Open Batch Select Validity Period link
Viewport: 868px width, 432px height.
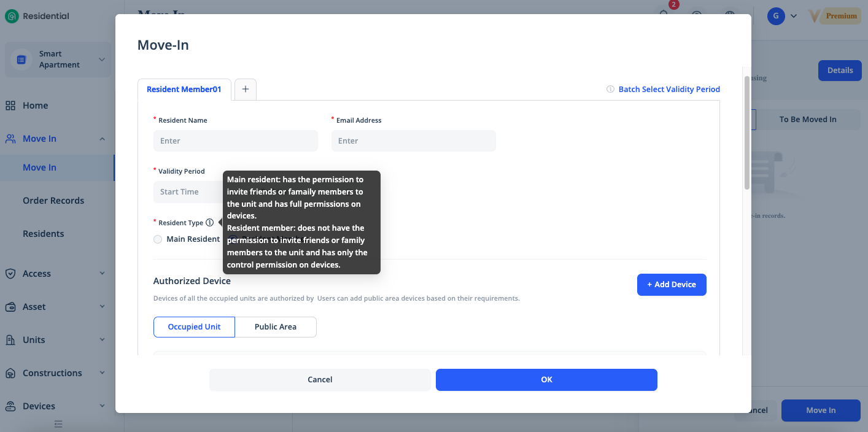point(669,90)
